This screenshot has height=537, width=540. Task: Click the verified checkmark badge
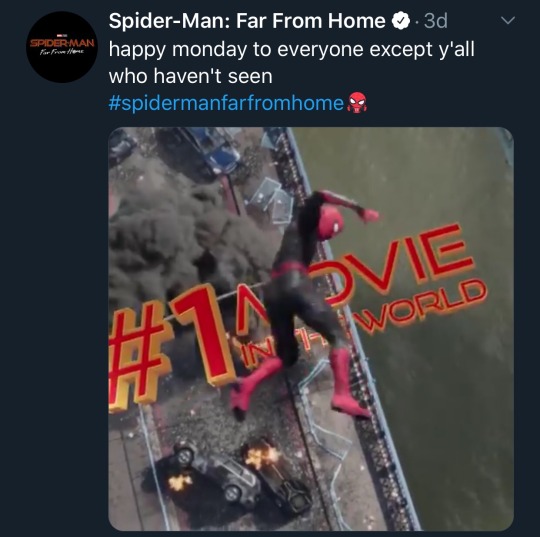401,21
